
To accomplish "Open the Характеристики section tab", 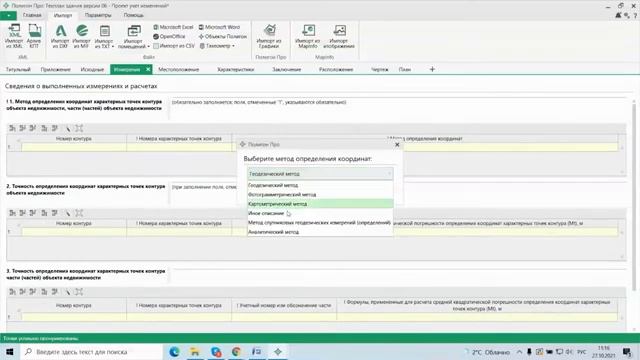I will 236,69.
